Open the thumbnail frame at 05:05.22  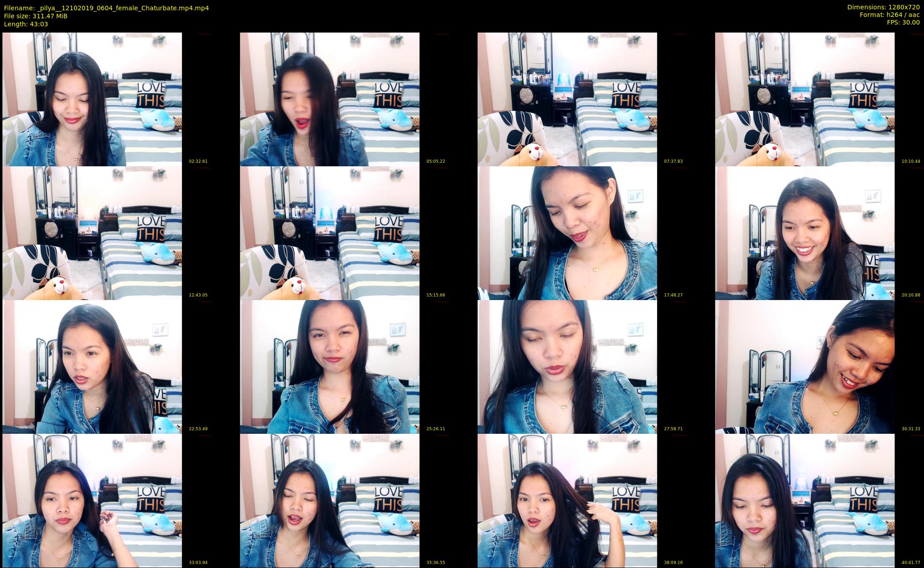coord(330,99)
